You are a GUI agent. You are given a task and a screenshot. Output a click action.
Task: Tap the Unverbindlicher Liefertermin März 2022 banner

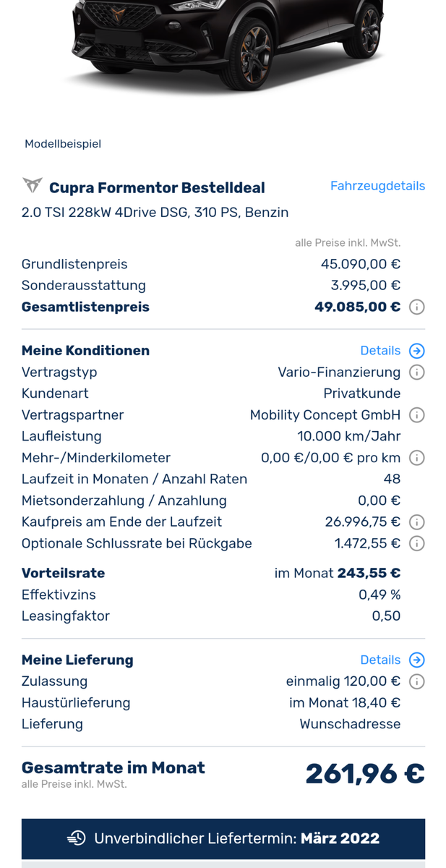[x=223, y=838]
